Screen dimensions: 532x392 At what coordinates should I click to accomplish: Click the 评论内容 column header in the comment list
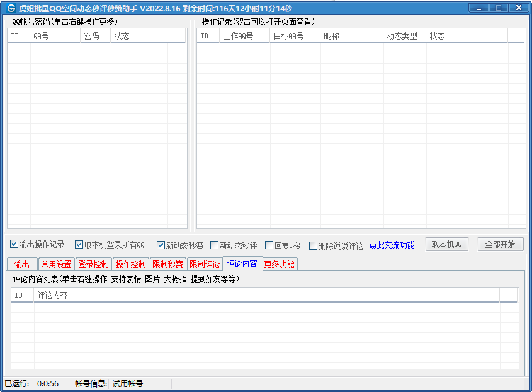click(x=267, y=295)
